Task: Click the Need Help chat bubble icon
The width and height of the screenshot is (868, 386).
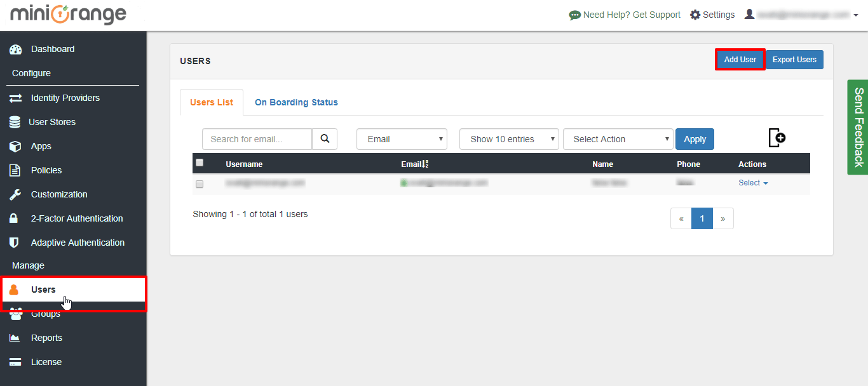Action: (574, 15)
